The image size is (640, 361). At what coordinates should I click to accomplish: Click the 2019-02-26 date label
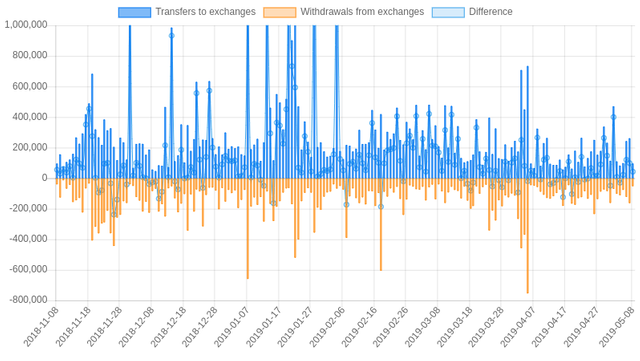(391, 327)
